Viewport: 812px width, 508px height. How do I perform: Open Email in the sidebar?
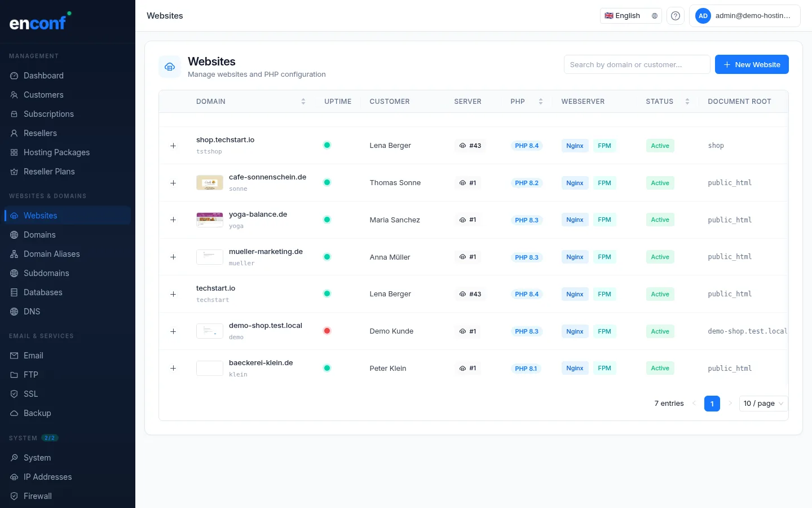click(x=68, y=356)
